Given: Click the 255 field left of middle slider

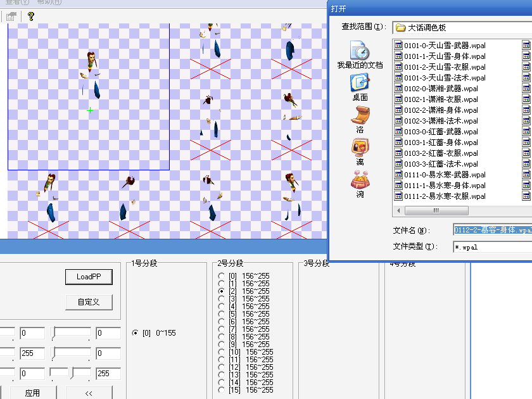Looking at the screenshot, I should coord(32,353).
